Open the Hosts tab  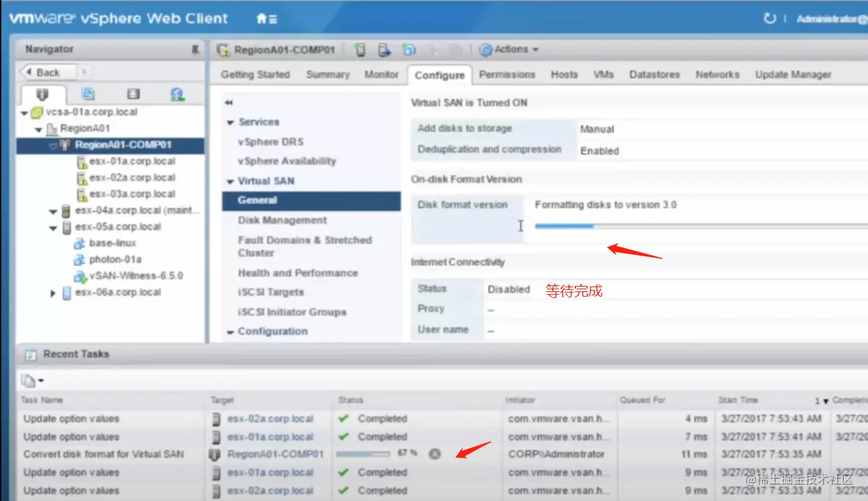pyautogui.click(x=564, y=75)
